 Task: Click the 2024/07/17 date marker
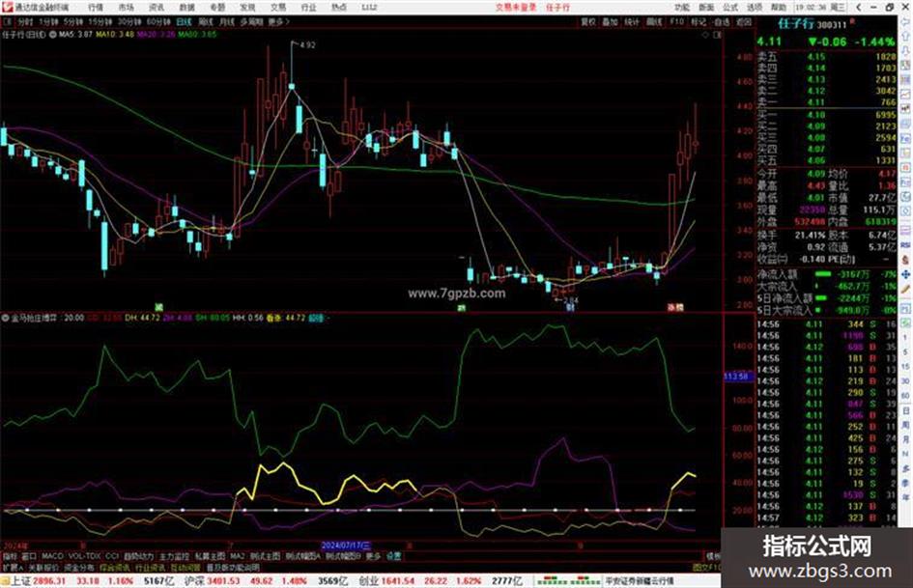(x=346, y=546)
